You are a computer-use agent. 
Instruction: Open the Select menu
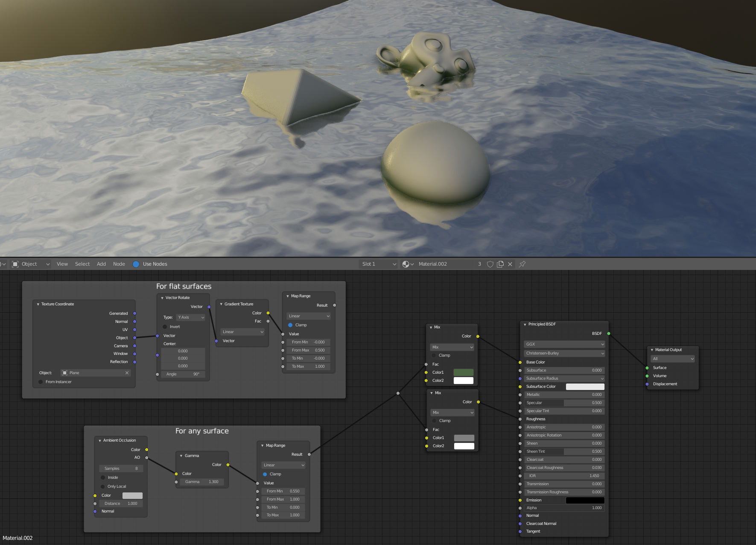click(82, 264)
